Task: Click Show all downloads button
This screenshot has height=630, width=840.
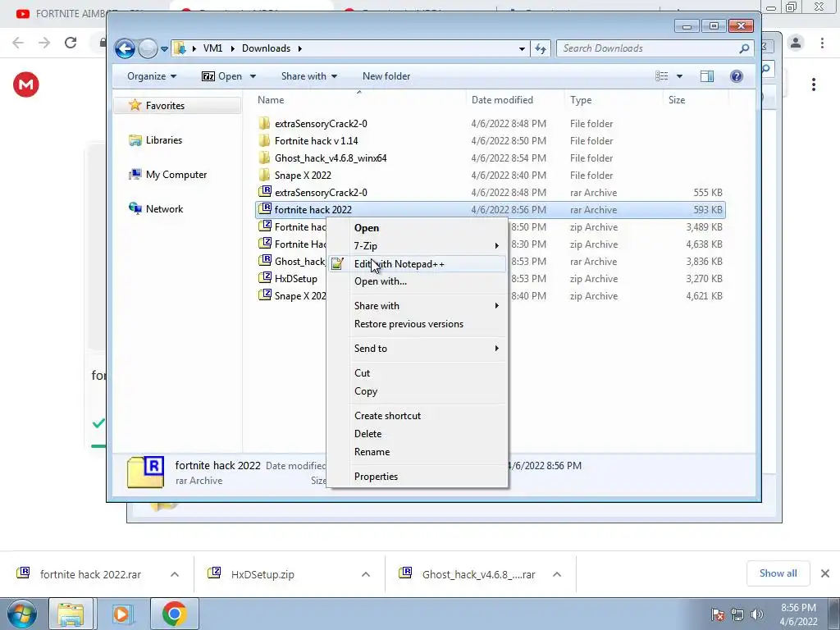Action: (x=778, y=573)
